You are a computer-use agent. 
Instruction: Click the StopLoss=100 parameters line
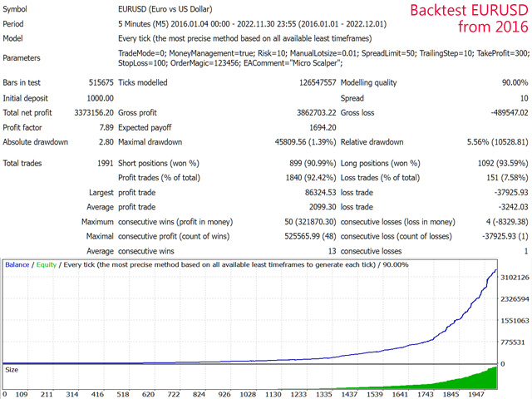230,63
